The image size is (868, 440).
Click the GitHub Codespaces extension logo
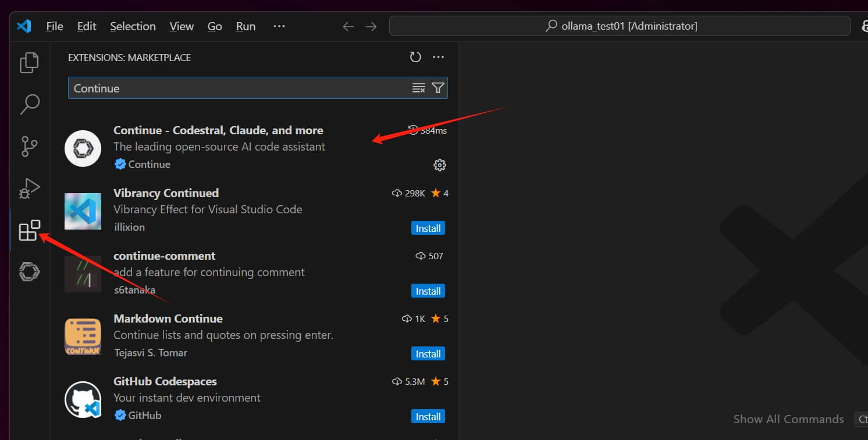pos(83,399)
